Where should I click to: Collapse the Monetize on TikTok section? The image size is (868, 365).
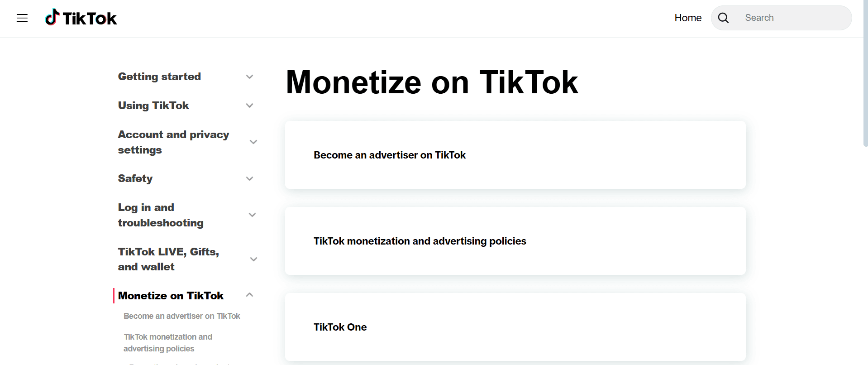click(x=248, y=295)
